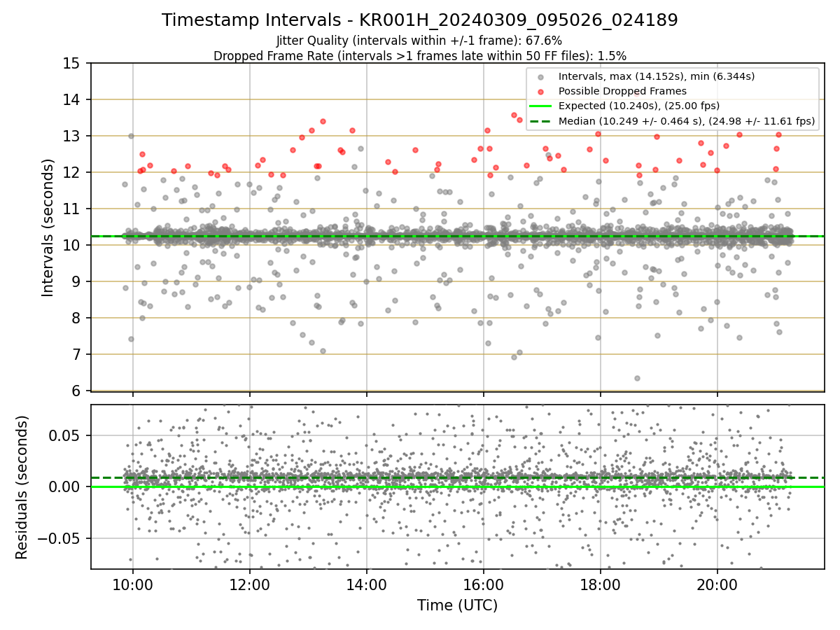Image resolution: width=840 pixels, height=630 pixels.
Task: Click the '7' y-axis tick label
Action: [x=77, y=354]
